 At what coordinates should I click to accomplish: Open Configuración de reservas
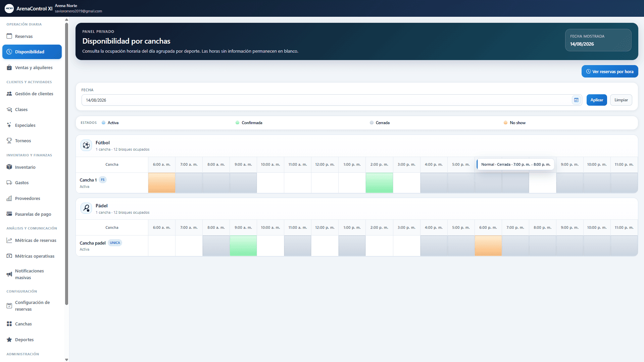click(x=32, y=306)
